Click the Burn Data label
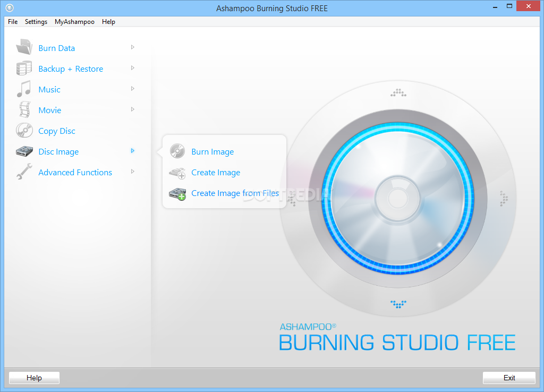The image size is (544, 392). tap(56, 48)
